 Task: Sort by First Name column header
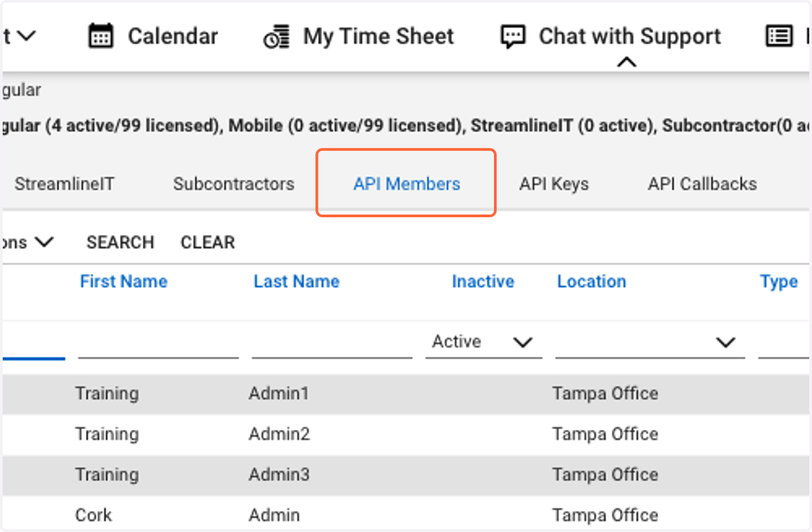(124, 282)
